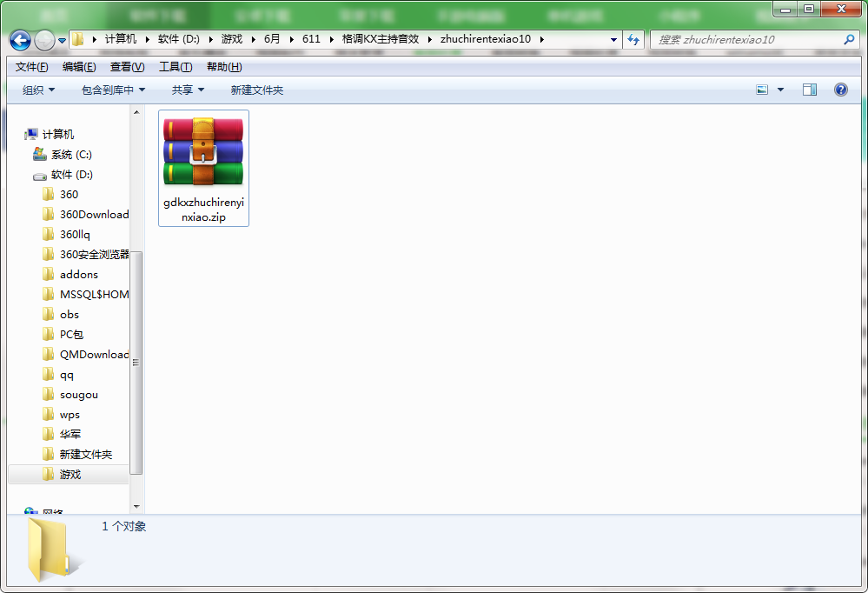Select 格调KX主持音效 in the address path
The height and width of the screenshot is (593, 868).
pyautogui.click(x=381, y=39)
